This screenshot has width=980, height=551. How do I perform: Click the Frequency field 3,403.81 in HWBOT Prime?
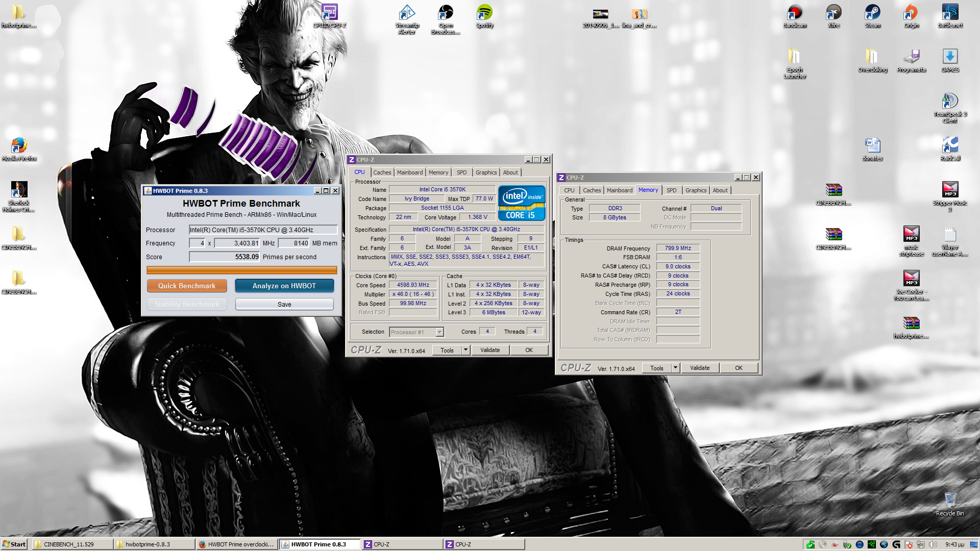(237, 243)
